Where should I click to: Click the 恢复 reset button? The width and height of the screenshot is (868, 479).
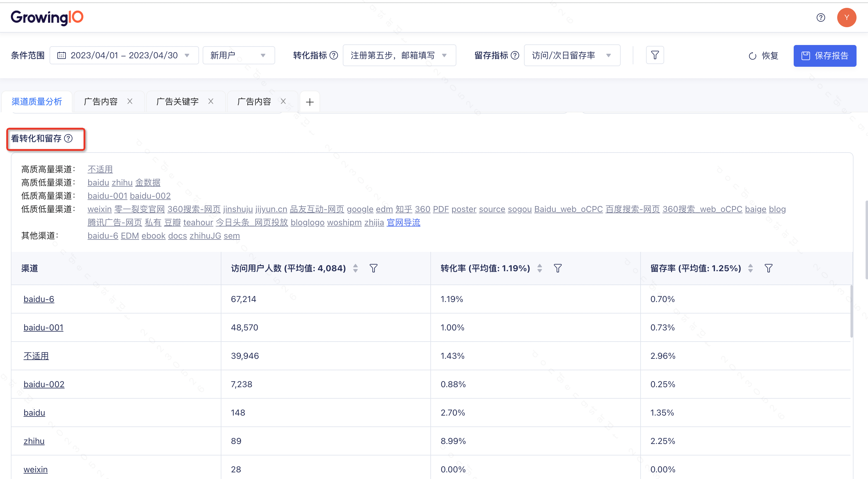pos(763,56)
